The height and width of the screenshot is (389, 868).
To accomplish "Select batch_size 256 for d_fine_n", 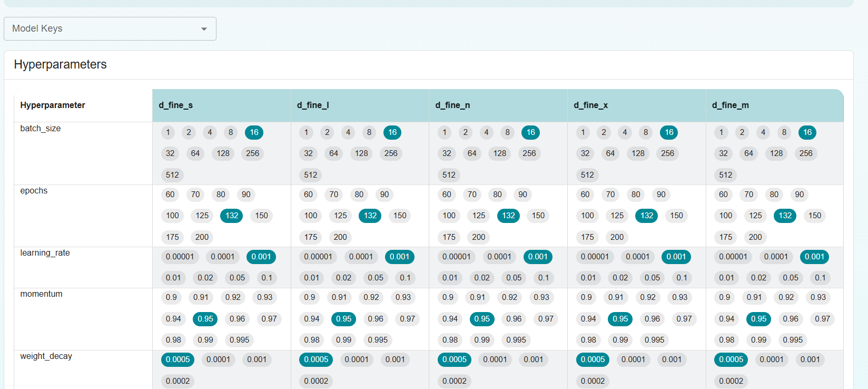I will tap(529, 153).
